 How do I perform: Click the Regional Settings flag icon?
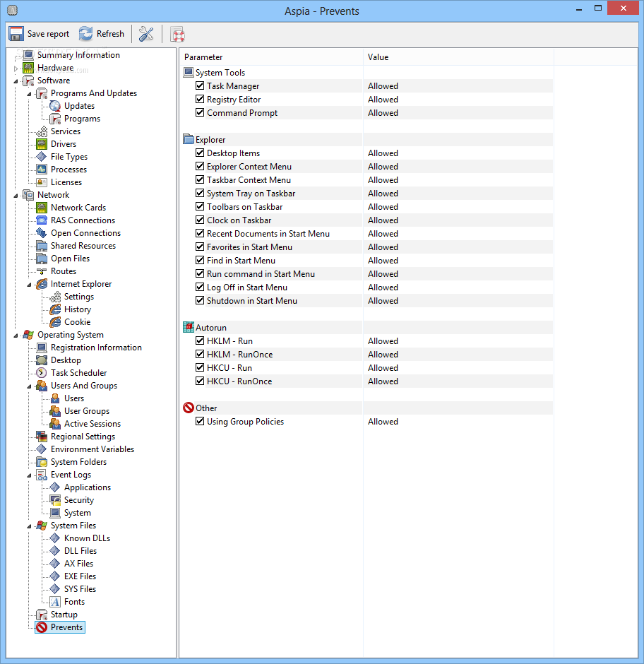42,437
